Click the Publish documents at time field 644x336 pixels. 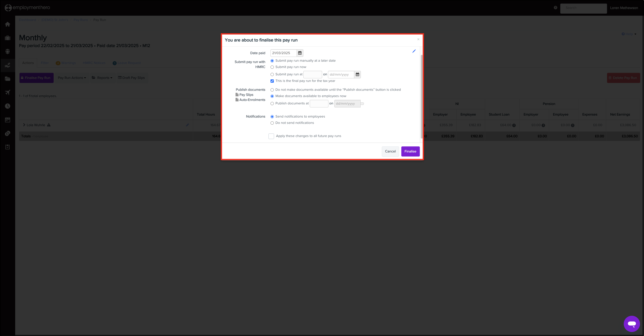(319, 103)
